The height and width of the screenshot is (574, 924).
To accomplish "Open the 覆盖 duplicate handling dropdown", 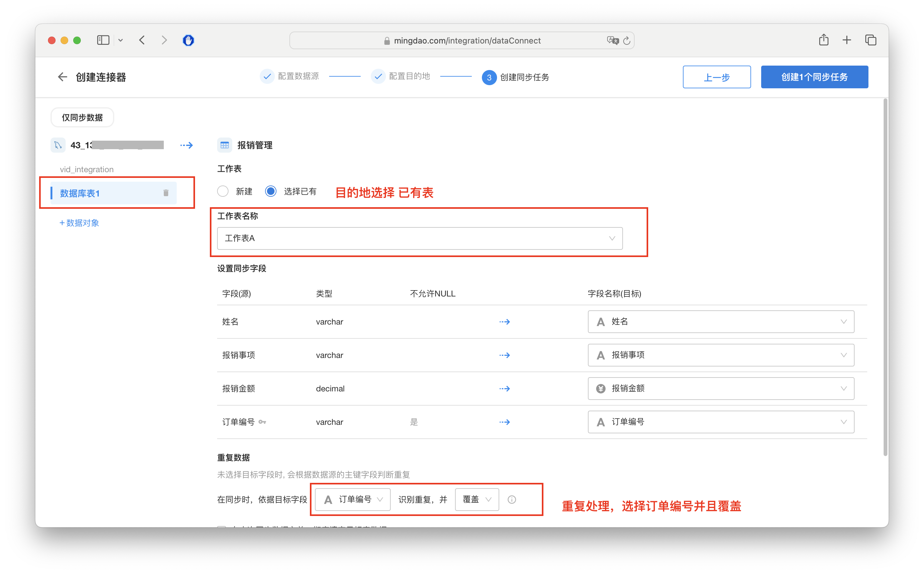I will point(477,500).
